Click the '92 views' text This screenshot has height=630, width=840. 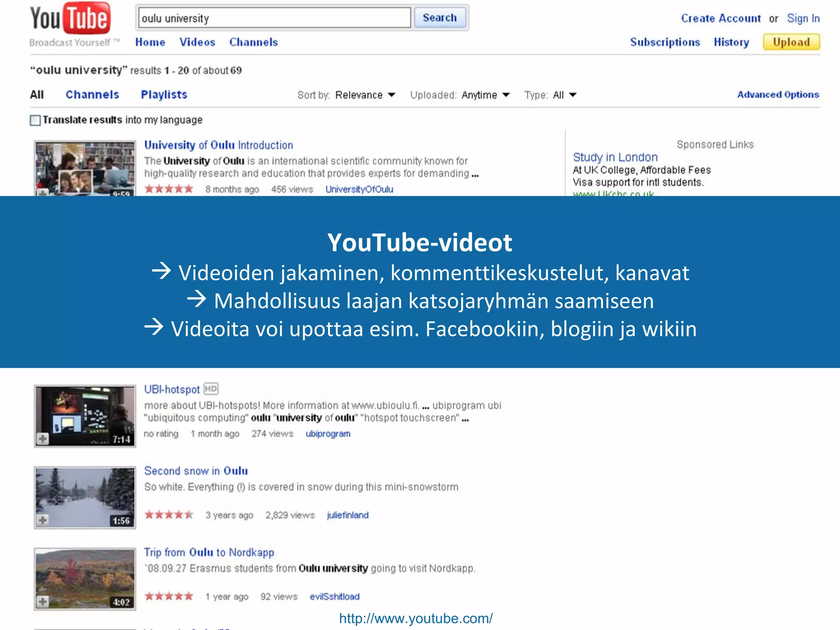pos(279,596)
